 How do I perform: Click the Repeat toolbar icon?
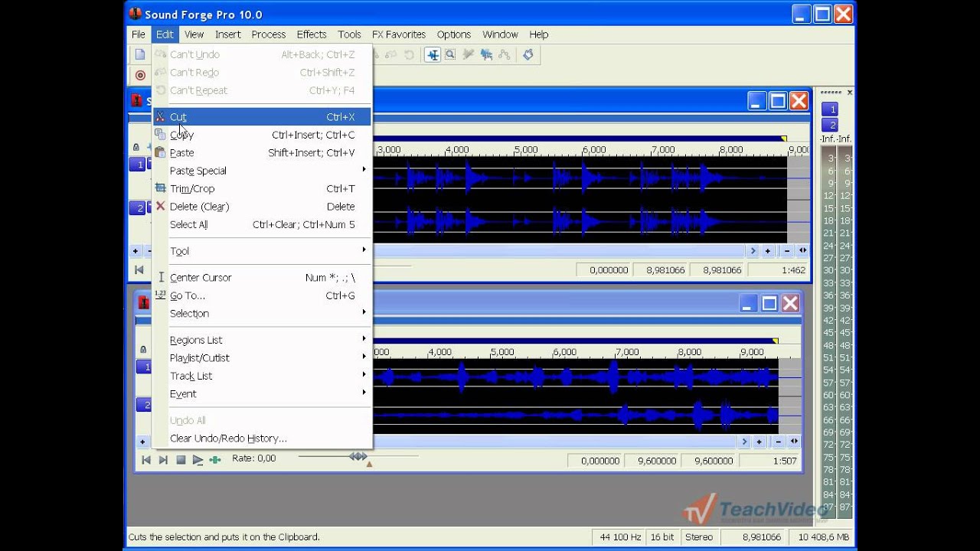click(x=410, y=54)
